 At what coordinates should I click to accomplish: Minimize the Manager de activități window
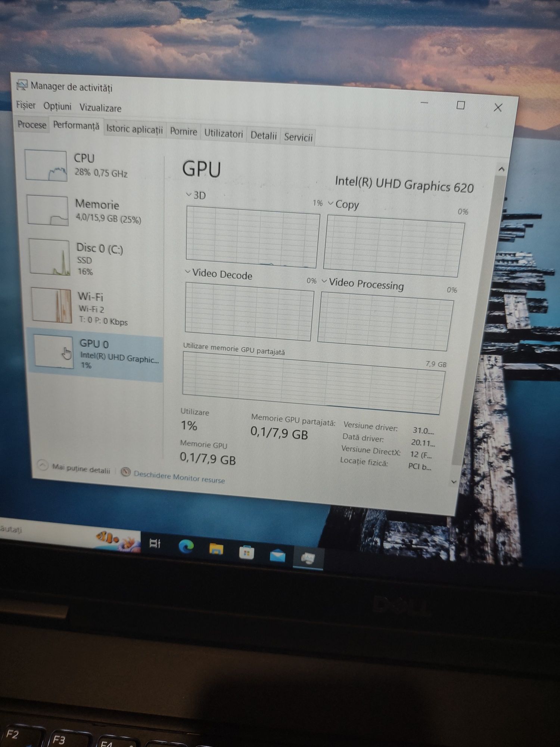click(424, 102)
